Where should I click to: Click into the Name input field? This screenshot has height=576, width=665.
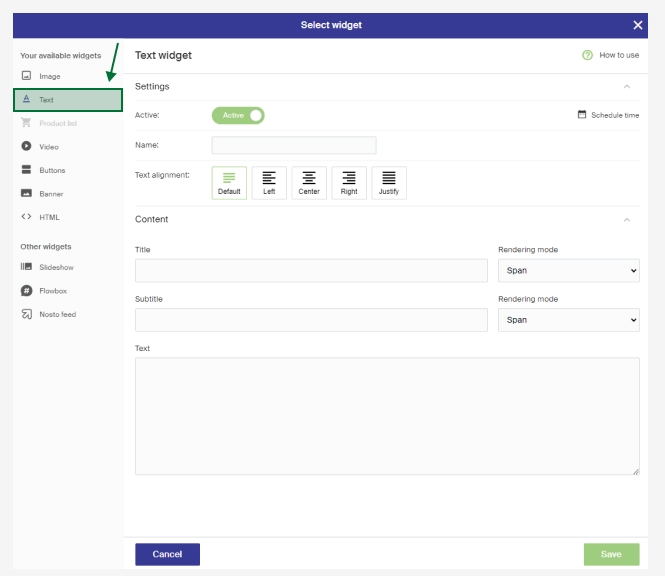click(x=294, y=145)
